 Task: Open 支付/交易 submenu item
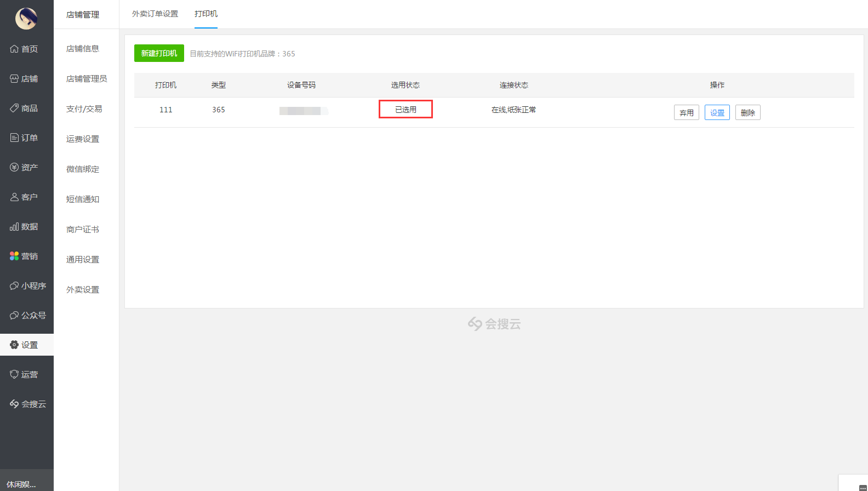click(84, 109)
